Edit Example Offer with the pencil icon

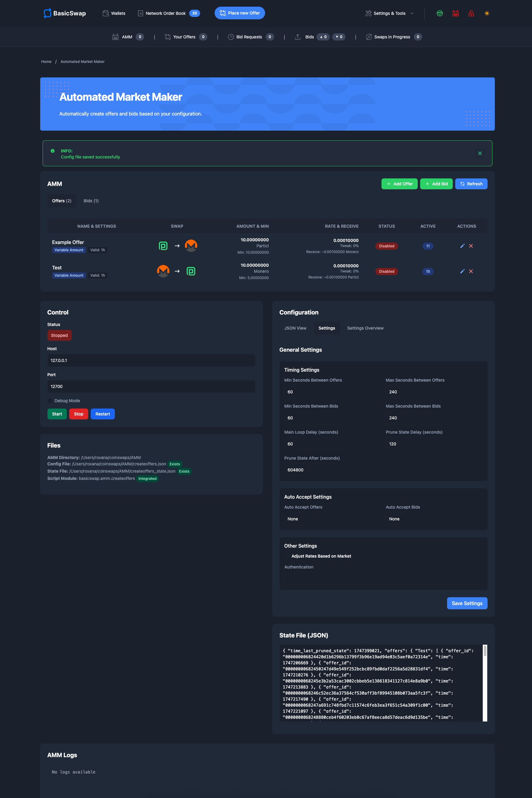pos(462,246)
